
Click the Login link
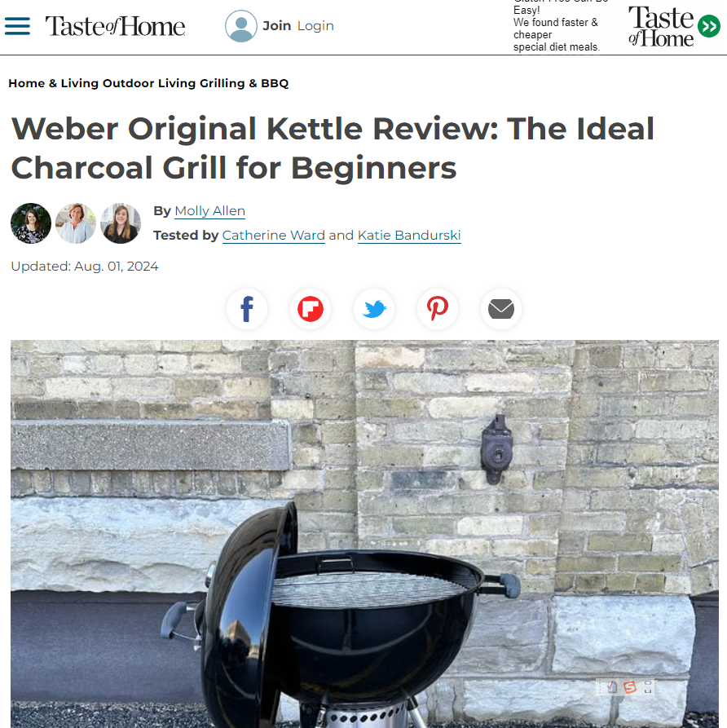tap(315, 26)
